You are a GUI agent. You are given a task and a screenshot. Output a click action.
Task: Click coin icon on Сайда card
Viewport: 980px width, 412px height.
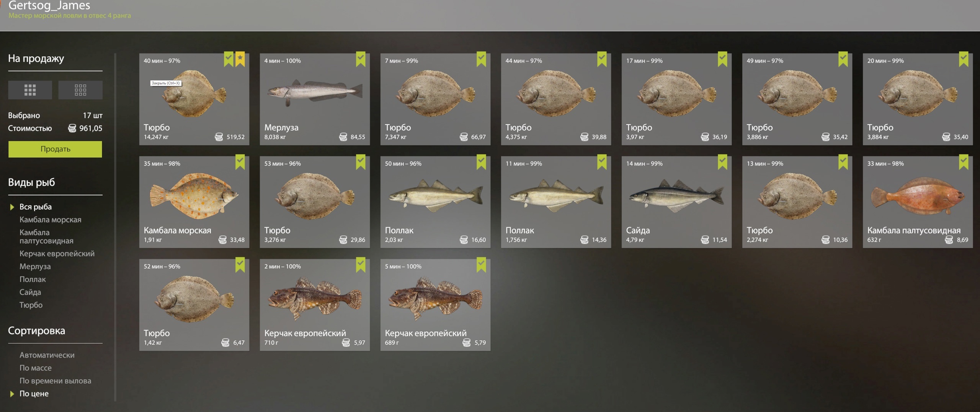(x=705, y=240)
